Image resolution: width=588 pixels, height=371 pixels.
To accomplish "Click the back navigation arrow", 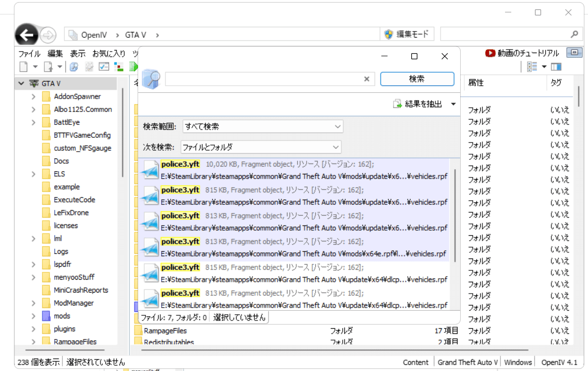I will pyautogui.click(x=27, y=35).
